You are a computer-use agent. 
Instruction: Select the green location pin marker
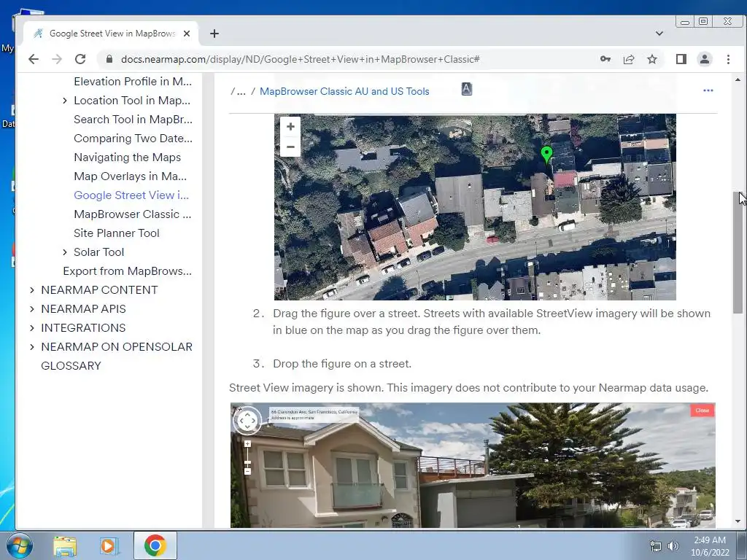546,155
